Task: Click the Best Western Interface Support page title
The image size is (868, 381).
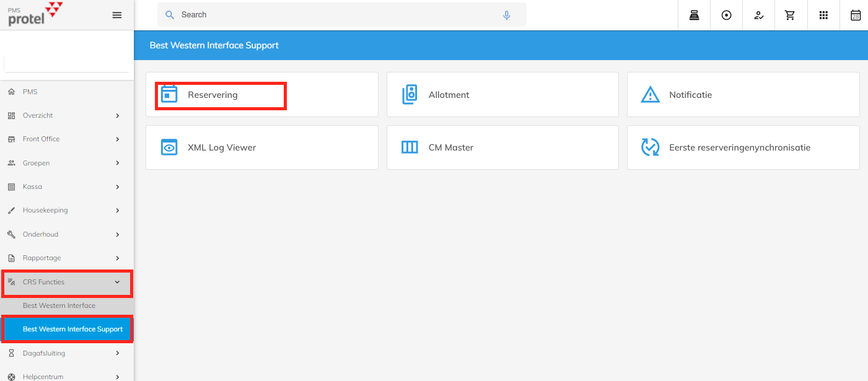Action: click(x=214, y=45)
